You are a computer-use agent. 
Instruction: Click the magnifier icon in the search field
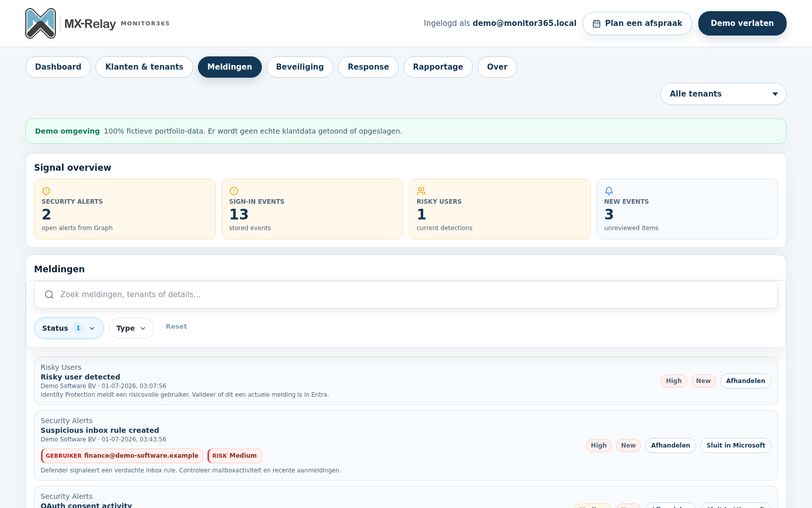[49, 295]
